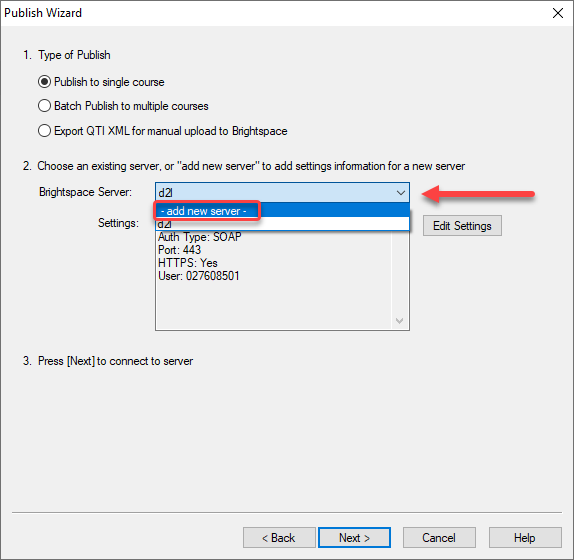Click the Settings label
This screenshot has height=560, width=574.
pos(118,223)
